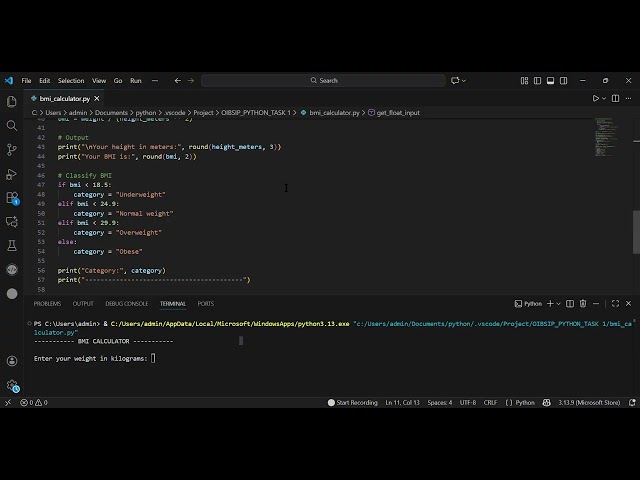Toggle the Primary Side Bar visibility
Image resolution: width=640 pixels, height=480 pixels.
tap(538, 80)
